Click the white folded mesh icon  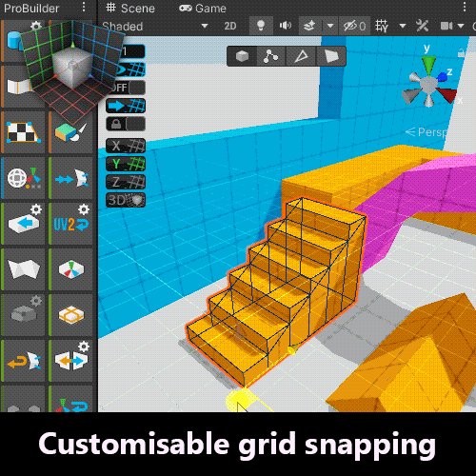24,269
